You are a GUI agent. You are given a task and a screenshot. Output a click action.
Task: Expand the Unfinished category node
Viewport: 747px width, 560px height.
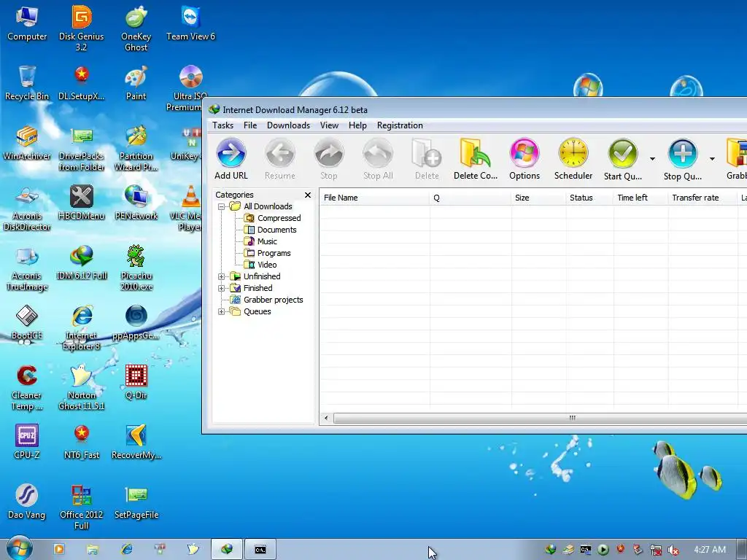point(221,276)
